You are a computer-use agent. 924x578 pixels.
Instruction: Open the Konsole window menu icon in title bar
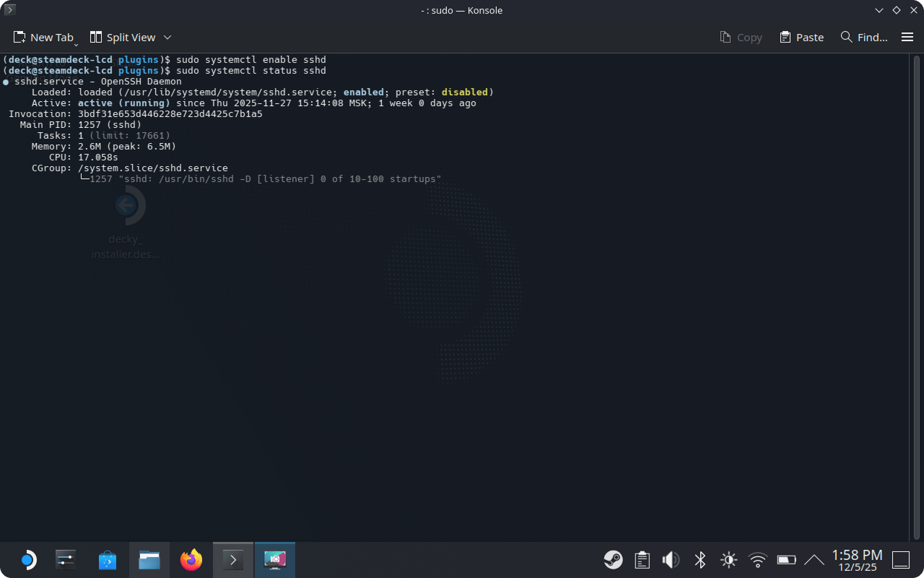coord(9,10)
